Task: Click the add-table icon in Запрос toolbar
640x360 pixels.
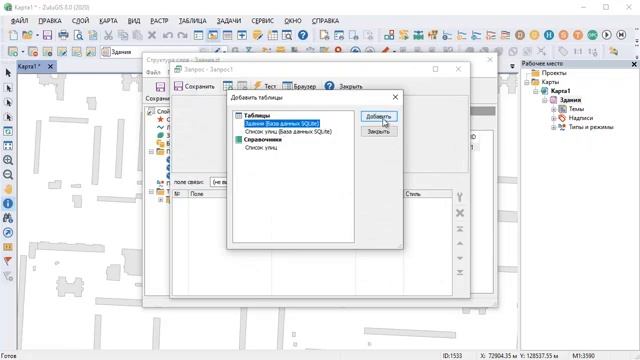Action: (x=228, y=86)
